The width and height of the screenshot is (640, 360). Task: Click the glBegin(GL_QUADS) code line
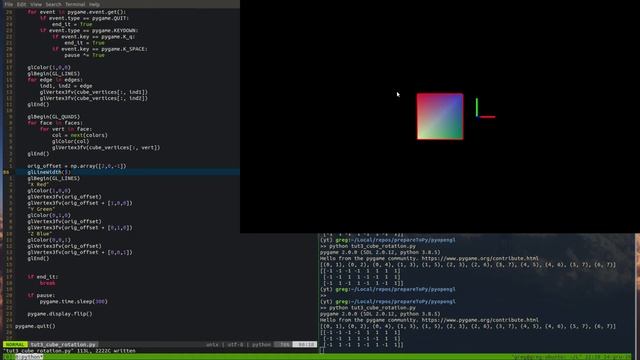53,117
